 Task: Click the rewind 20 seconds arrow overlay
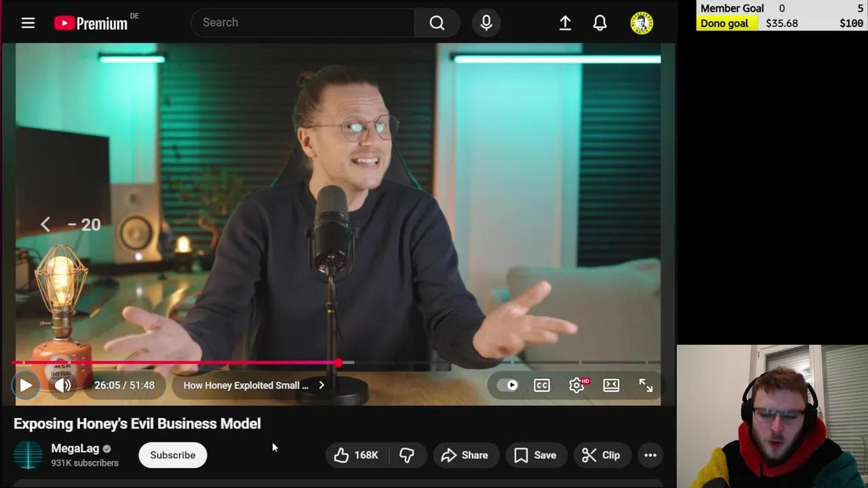click(x=45, y=225)
